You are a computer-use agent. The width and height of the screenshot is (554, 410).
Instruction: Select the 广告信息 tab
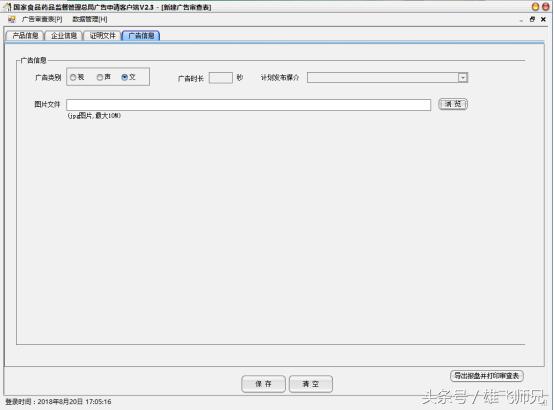coord(141,35)
